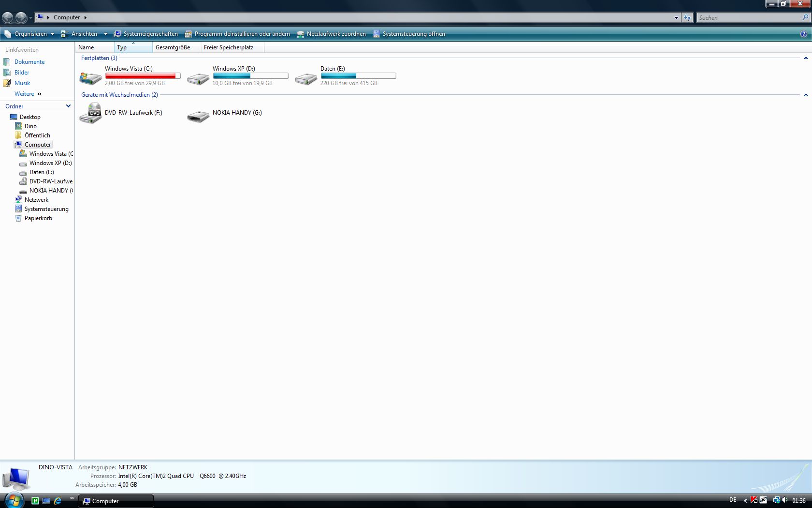Click the Windows Vista (C:) usage bar
This screenshot has width=812, height=508.
tap(143, 76)
